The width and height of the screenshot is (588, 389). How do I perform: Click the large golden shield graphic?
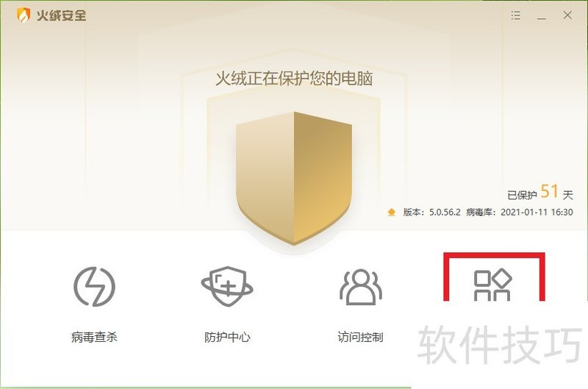(x=293, y=178)
